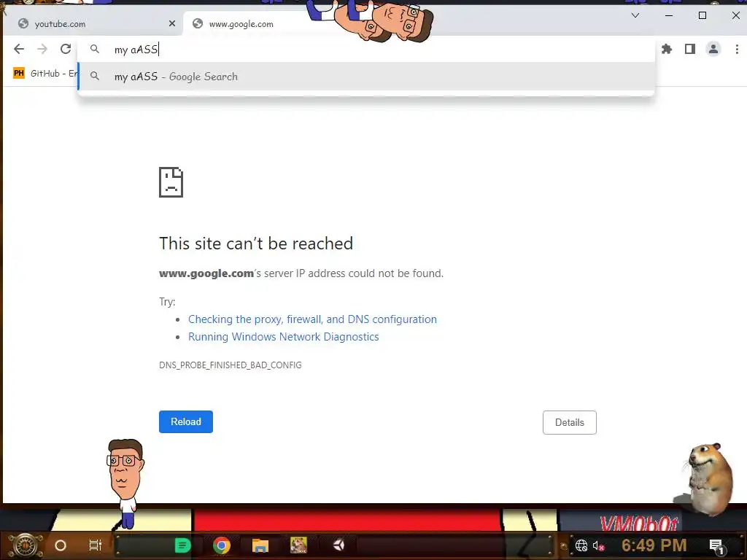Select the DNS_PROBE_FINISHED_BAD_CONFIG error code text

230,365
